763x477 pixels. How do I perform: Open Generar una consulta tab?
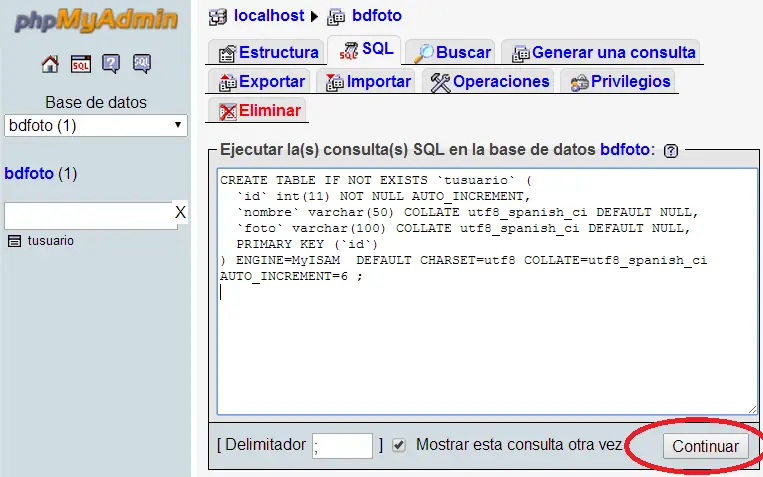pos(602,53)
